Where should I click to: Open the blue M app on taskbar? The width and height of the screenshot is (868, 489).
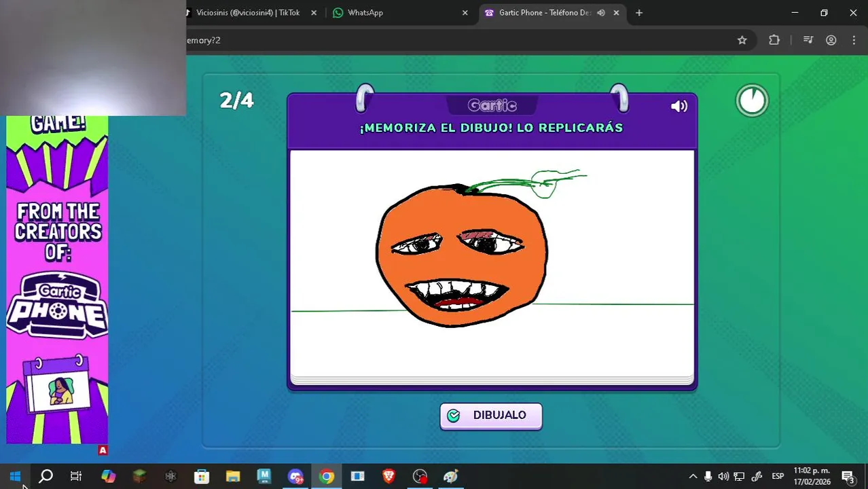click(264, 476)
